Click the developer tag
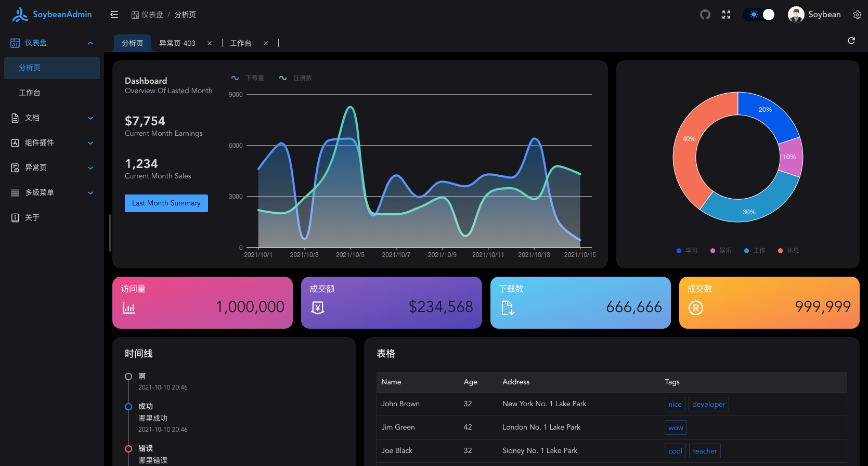Viewport: 868px width, 466px height. click(709, 404)
